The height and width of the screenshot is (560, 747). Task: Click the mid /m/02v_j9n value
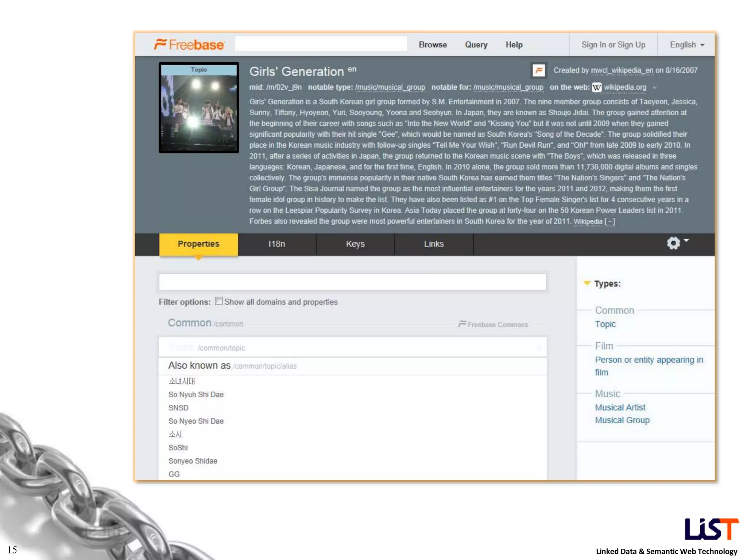pos(284,87)
